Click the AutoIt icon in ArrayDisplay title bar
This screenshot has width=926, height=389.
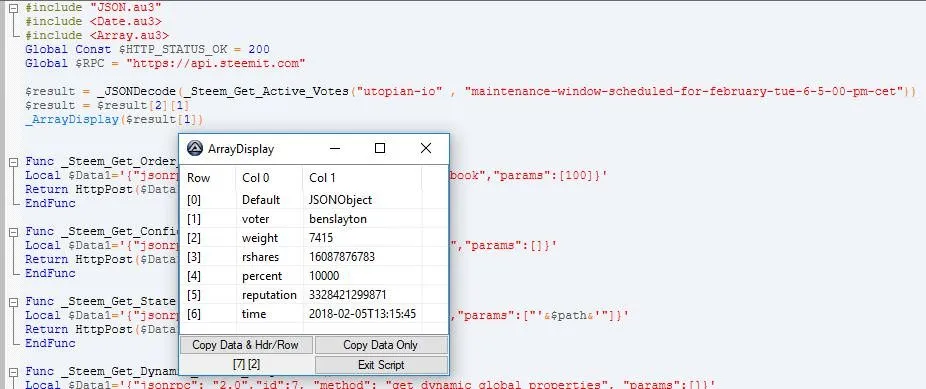pyautogui.click(x=195, y=148)
